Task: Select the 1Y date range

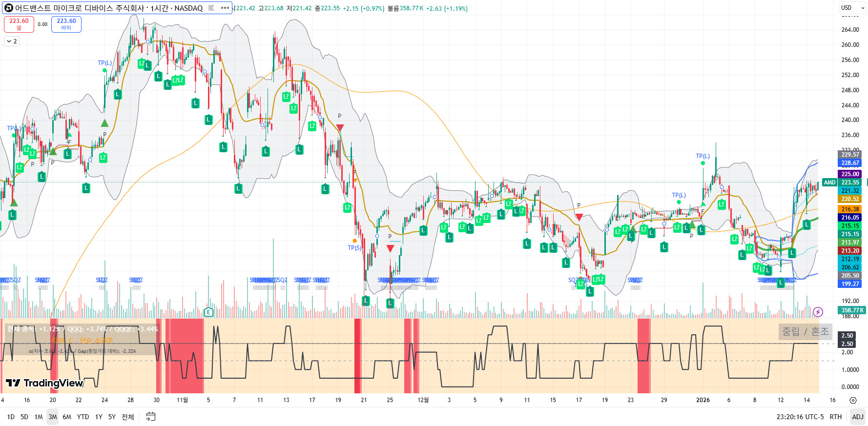Action: click(99, 417)
